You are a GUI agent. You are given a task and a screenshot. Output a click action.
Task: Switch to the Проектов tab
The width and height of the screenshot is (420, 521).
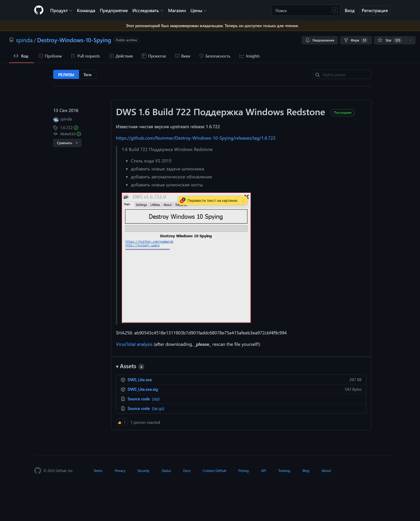coord(154,56)
